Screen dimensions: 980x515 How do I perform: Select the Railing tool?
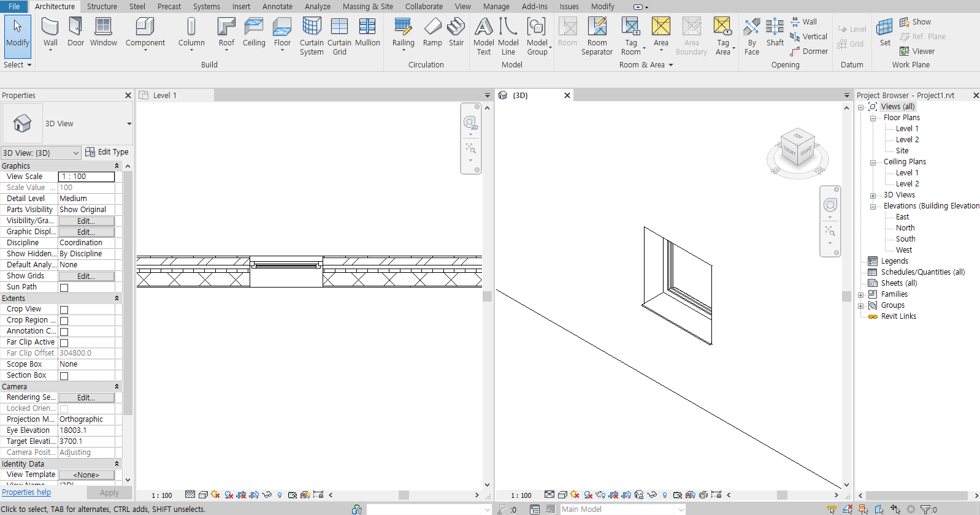tap(403, 32)
